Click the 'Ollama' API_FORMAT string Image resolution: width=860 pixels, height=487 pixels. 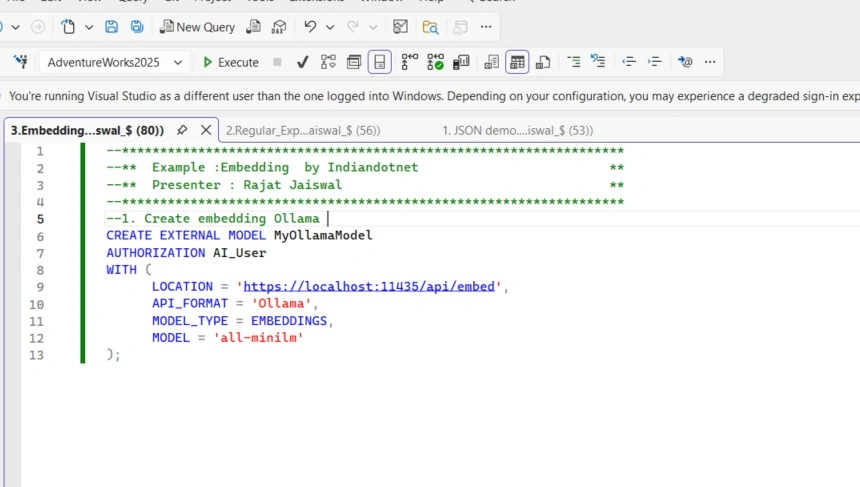click(281, 303)
